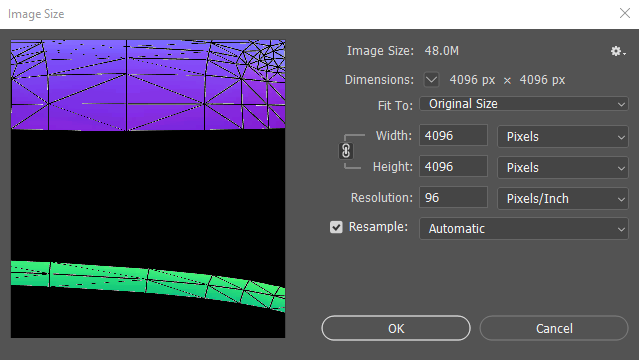Open the Resample Automatic dropdown
Screen dimensions: 639x360
click(524, 229)
